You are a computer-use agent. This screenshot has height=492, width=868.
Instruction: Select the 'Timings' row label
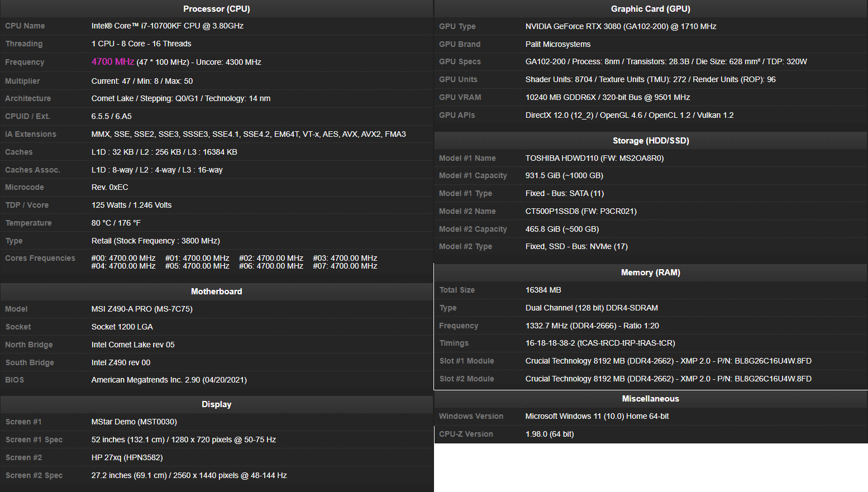[x=454, y=343]
